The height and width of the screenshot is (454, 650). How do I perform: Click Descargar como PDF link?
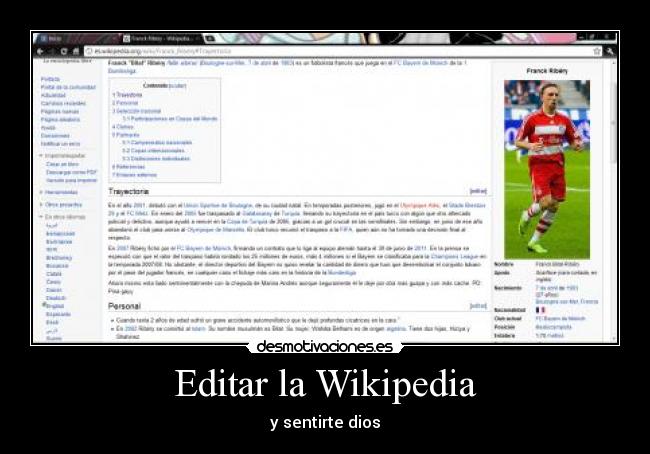click(x=71, y=172)
